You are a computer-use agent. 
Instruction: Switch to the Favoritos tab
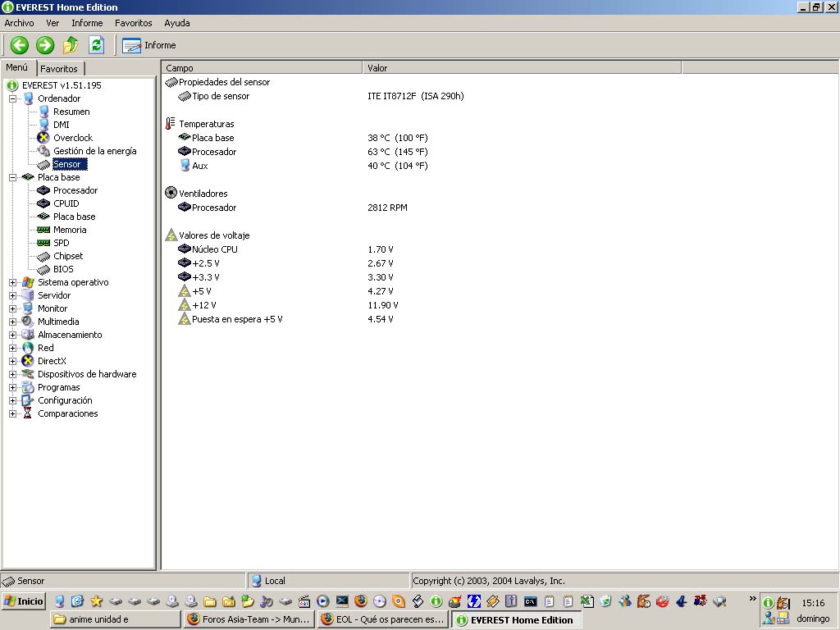point(59,69)
